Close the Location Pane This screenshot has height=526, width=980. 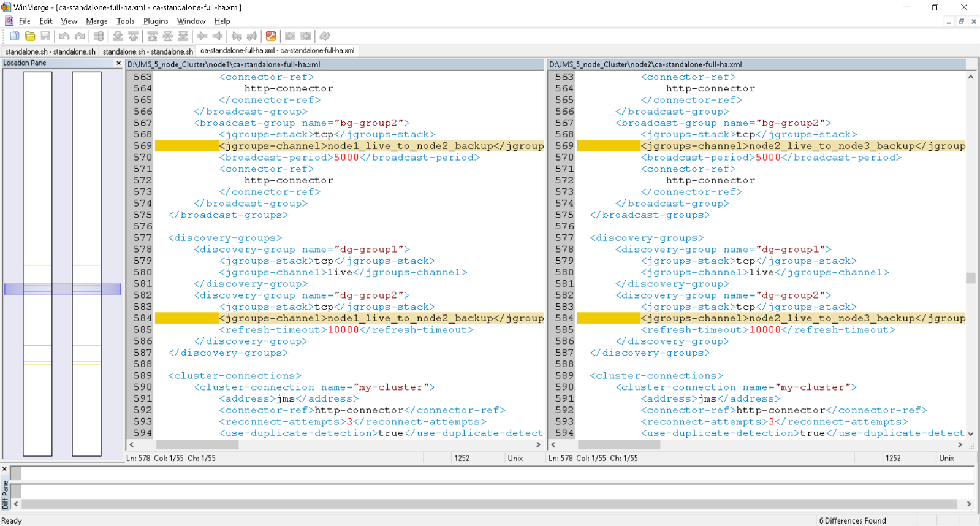(x=119, y=63)
